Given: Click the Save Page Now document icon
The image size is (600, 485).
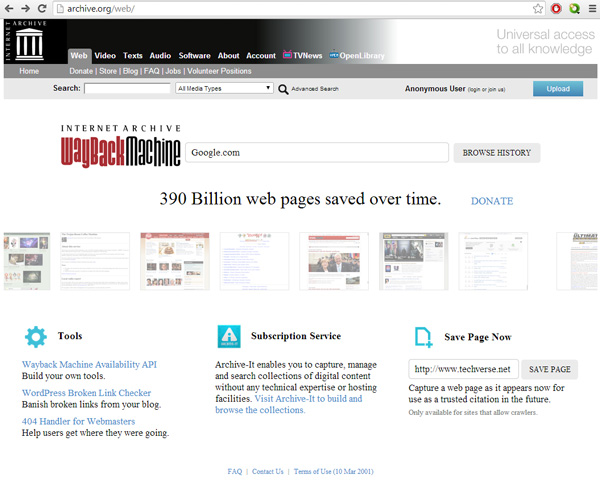Looking at the screenshot, I should (424, 337).
